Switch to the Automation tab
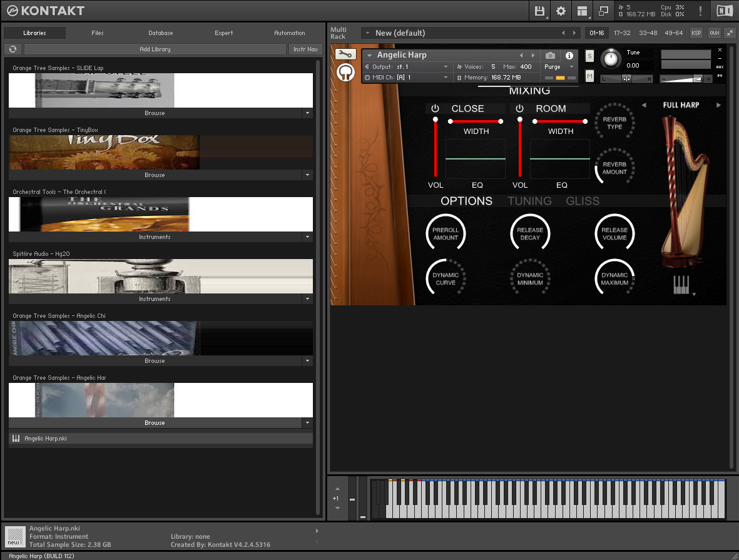The width and height of the screenshot is (739, 560). click(x=289, y=33)
